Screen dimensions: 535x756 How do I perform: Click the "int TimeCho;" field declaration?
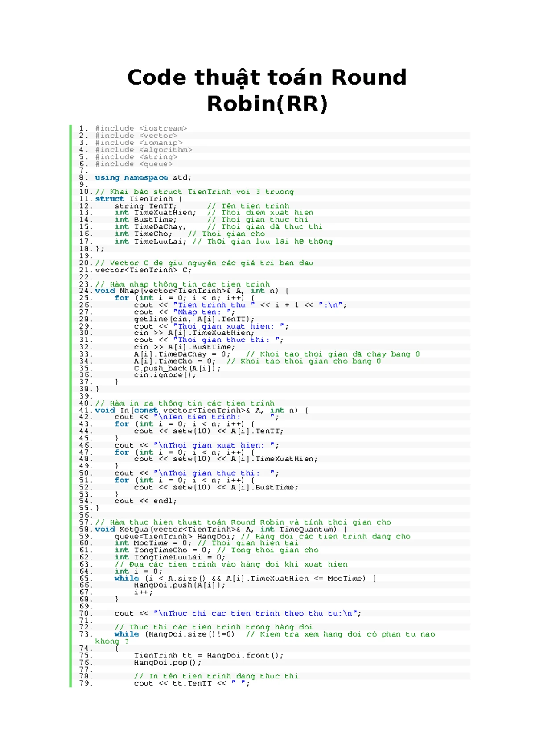(x=143, y=234)
